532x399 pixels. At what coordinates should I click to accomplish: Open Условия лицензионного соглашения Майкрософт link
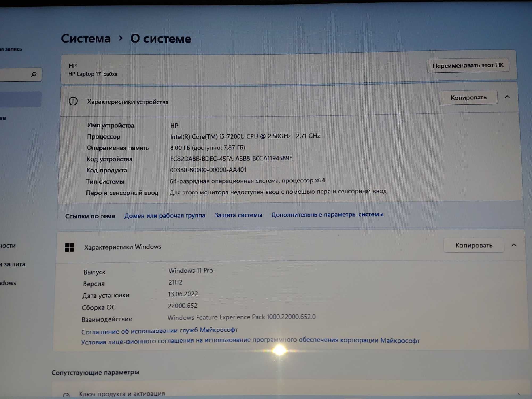click(x=250, y=341)
